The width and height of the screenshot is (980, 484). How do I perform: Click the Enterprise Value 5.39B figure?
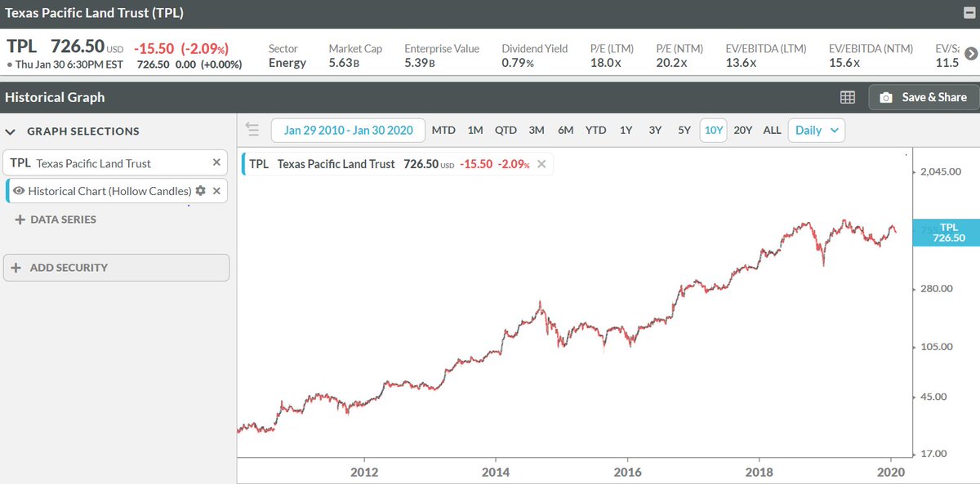coord(419,63)
